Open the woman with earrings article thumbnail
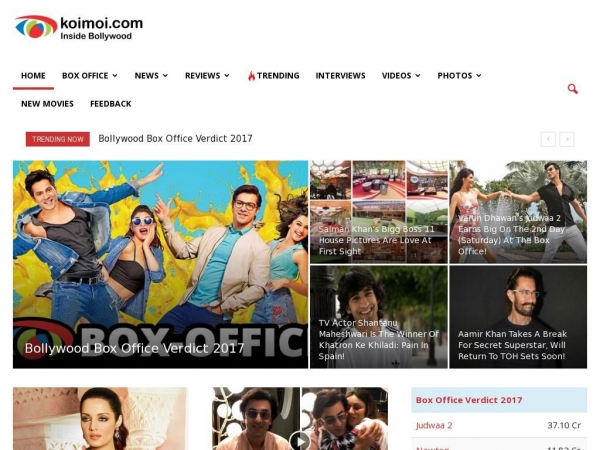Viewport: 600px width, 450px height. pyautogui.click(x=100, y=419)
